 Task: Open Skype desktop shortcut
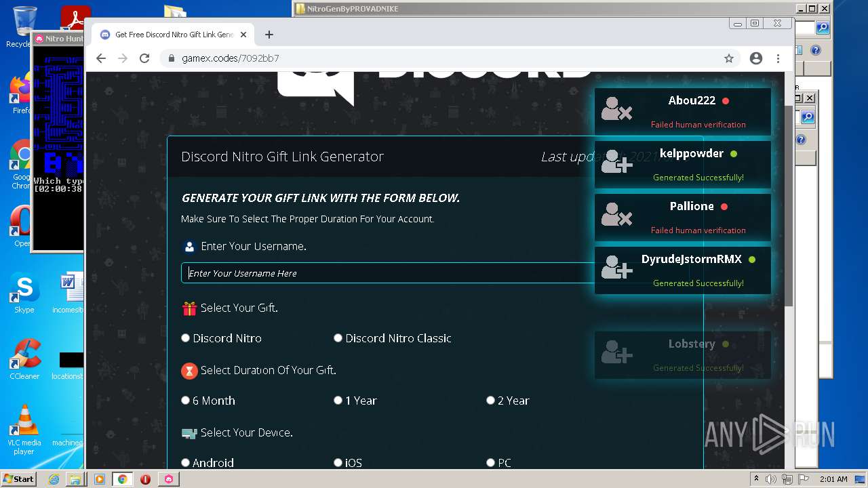coord(24,293)
